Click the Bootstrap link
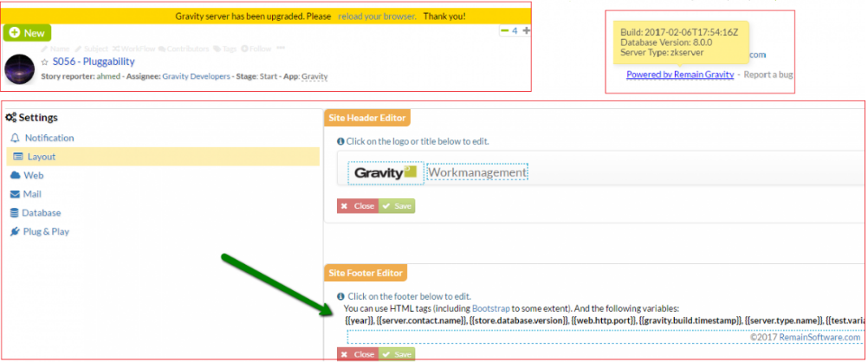Screen dimensions: 868x362 pos(490,307)
